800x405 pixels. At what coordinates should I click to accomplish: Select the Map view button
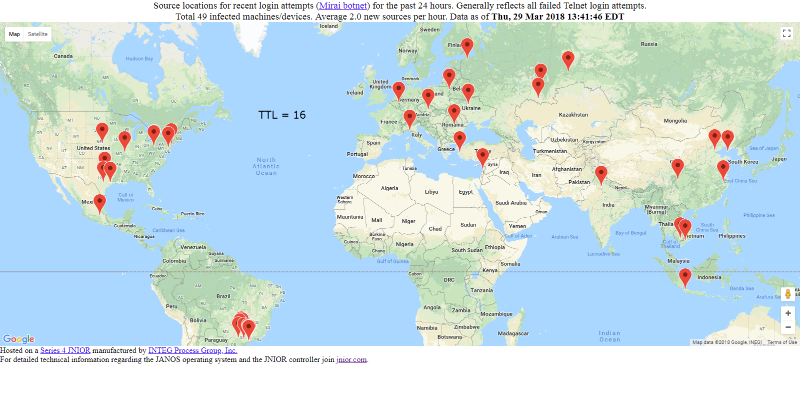point(14,34)
